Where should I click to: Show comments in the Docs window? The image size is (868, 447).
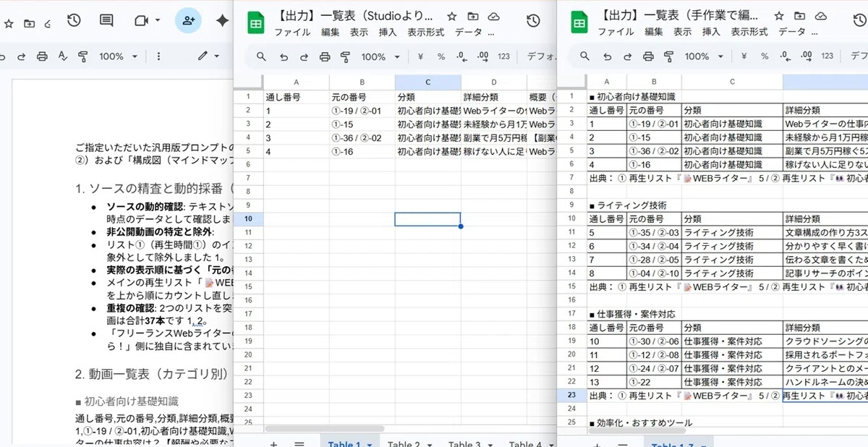point(106,21)
